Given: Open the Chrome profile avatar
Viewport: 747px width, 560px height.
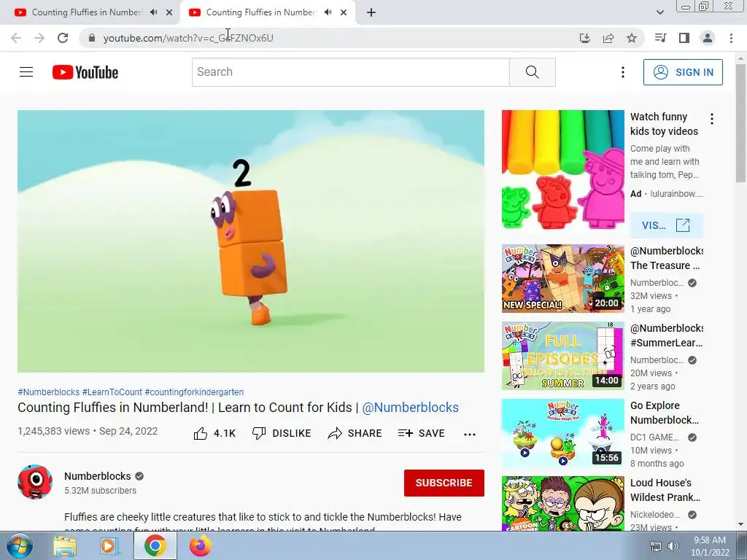Looking at the screenshot, I should tap(708, 38).
